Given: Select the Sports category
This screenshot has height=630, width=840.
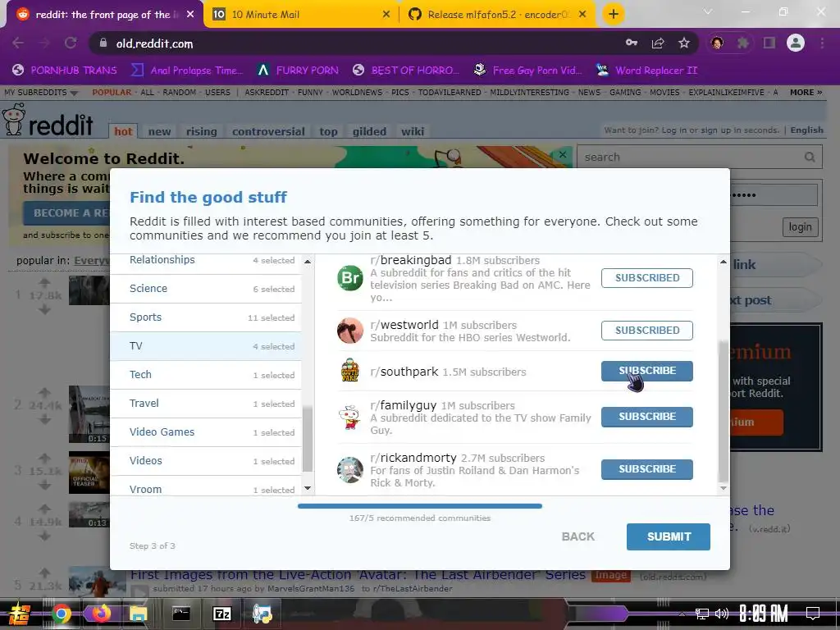Looking at the screenshot, I should pyautogui.click(x=206, y=317).
